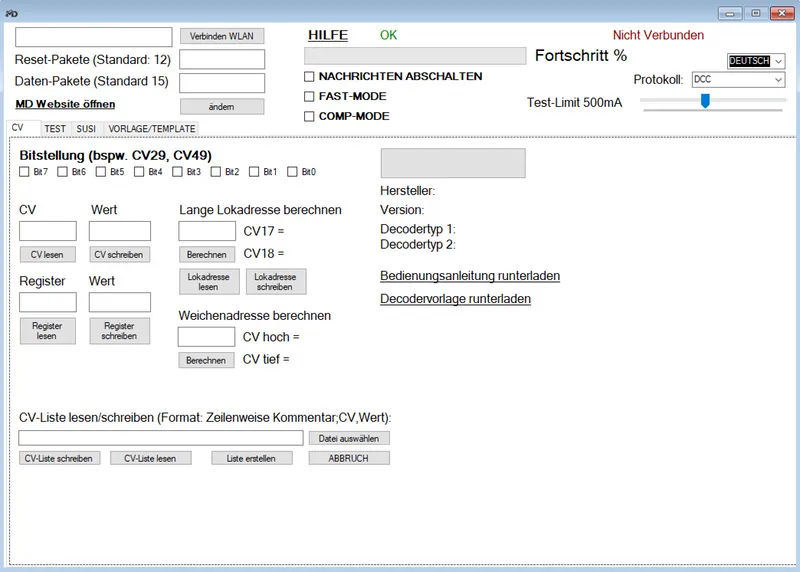Toggle the FAST-MODE checkbox
The width and height of the screenshot is (800, 572).
click(x=310, y=96)
